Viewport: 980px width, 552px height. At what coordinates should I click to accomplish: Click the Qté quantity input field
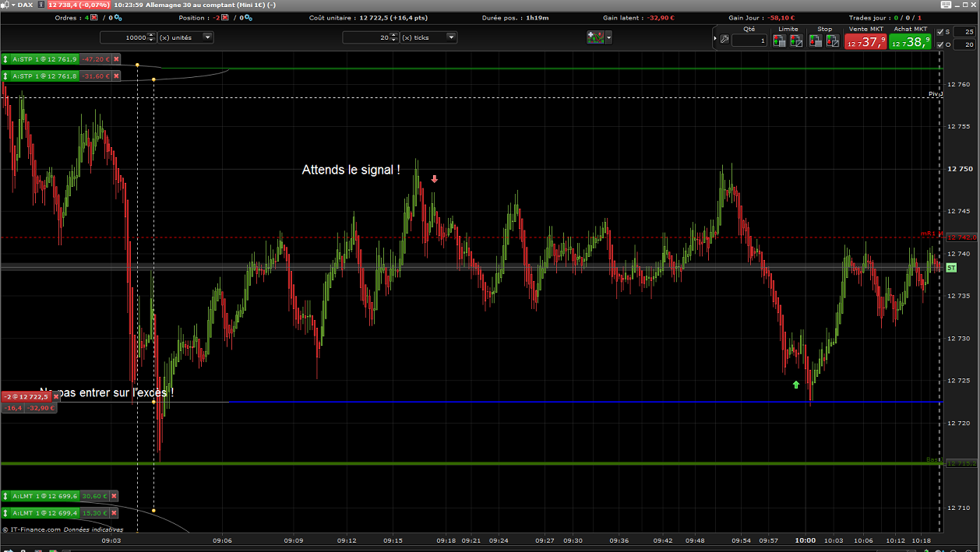749,40
